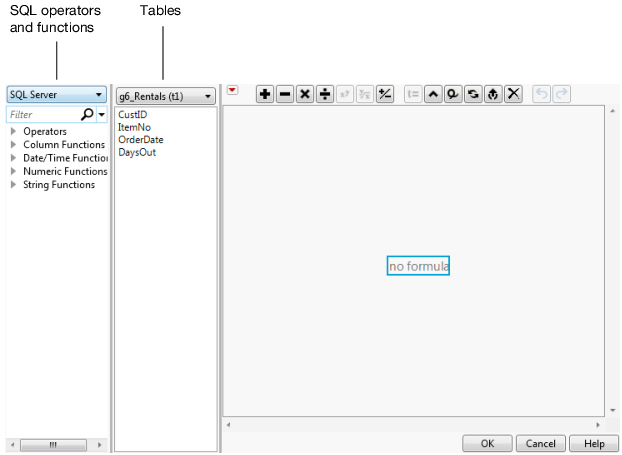
Task: Click the x-to-the-y power button
Action: pos(345,94)
